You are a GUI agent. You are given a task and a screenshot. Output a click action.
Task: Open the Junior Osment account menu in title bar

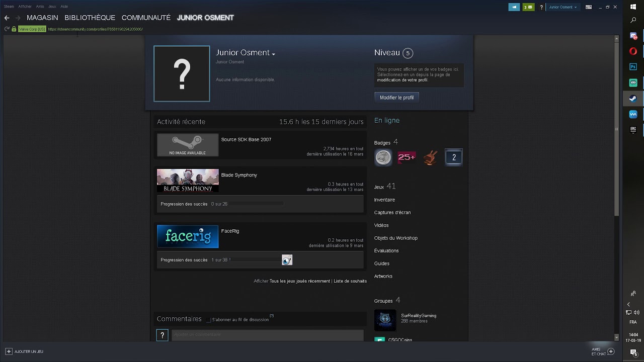pyautogui.click(x=562, y=7)
